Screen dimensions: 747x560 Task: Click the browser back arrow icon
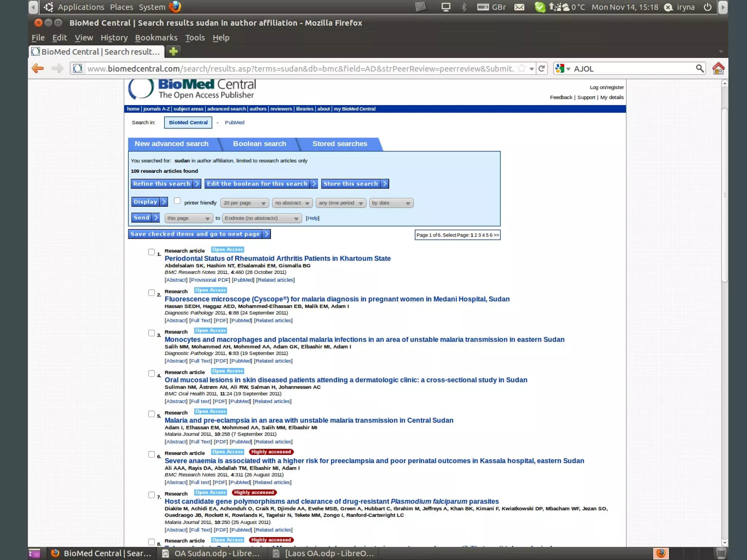click(x=38, y=69)
